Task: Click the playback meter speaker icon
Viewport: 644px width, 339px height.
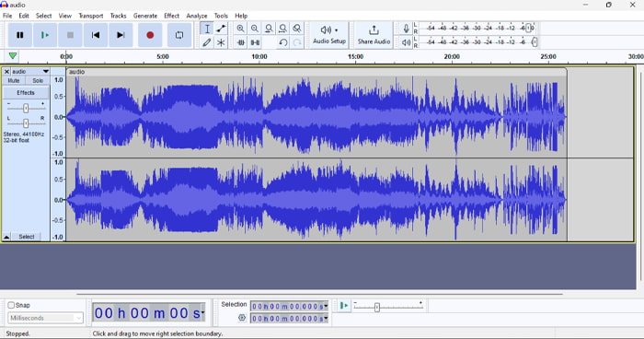Action: click(x=407, y=42)
